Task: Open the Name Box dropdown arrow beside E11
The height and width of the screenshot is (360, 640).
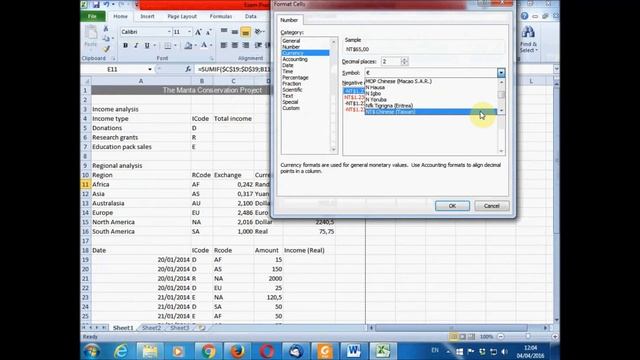Action: click(150, 69)
